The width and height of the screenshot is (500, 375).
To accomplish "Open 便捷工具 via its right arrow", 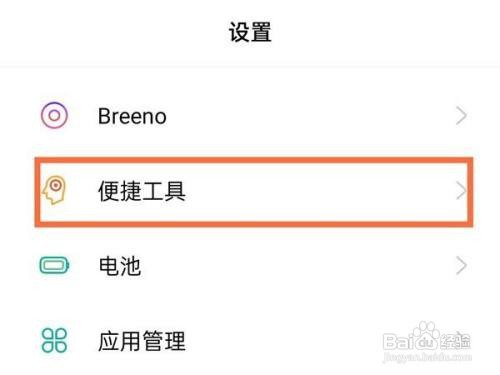I will pyautogui.click(x=461, y=191).
